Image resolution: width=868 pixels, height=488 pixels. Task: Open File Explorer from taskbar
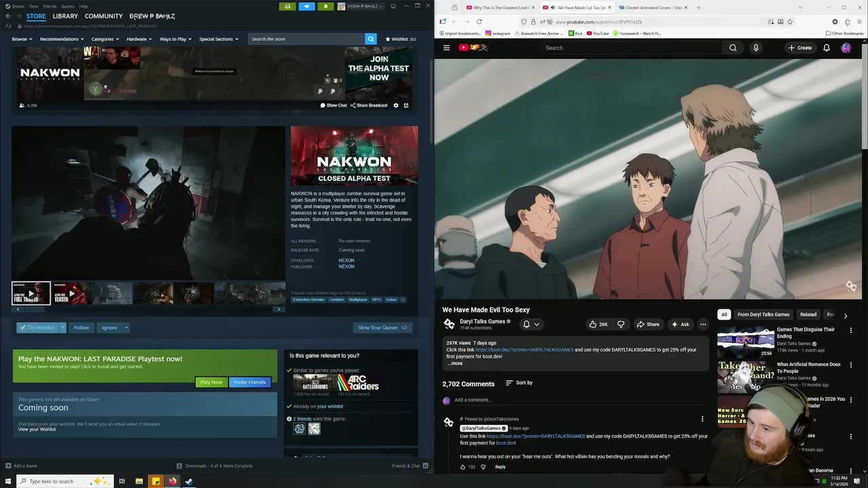139,481
